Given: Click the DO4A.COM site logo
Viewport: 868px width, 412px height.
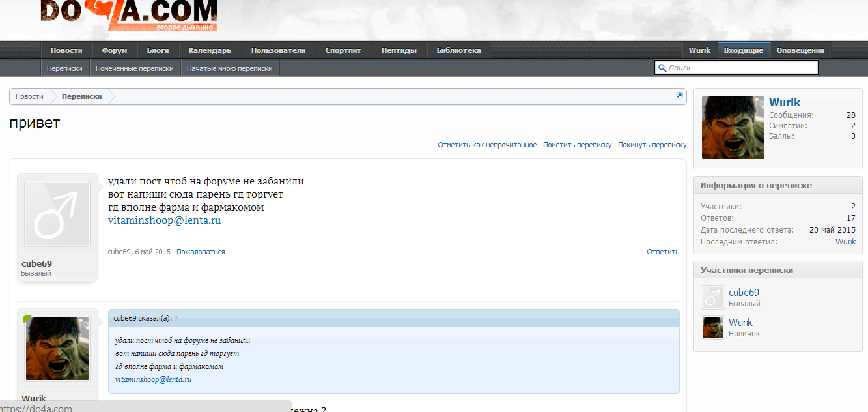Looking at the screenshot, I should click(x=128, y=15).
